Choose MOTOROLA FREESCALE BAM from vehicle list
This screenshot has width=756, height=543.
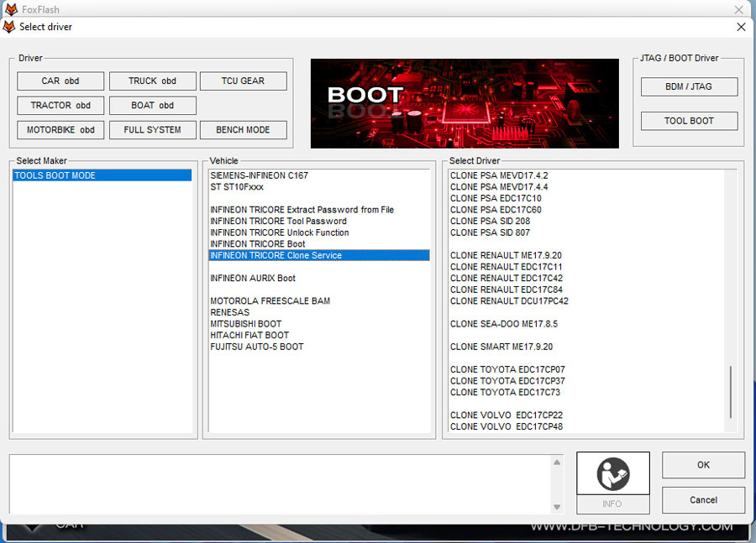point(270,300)
